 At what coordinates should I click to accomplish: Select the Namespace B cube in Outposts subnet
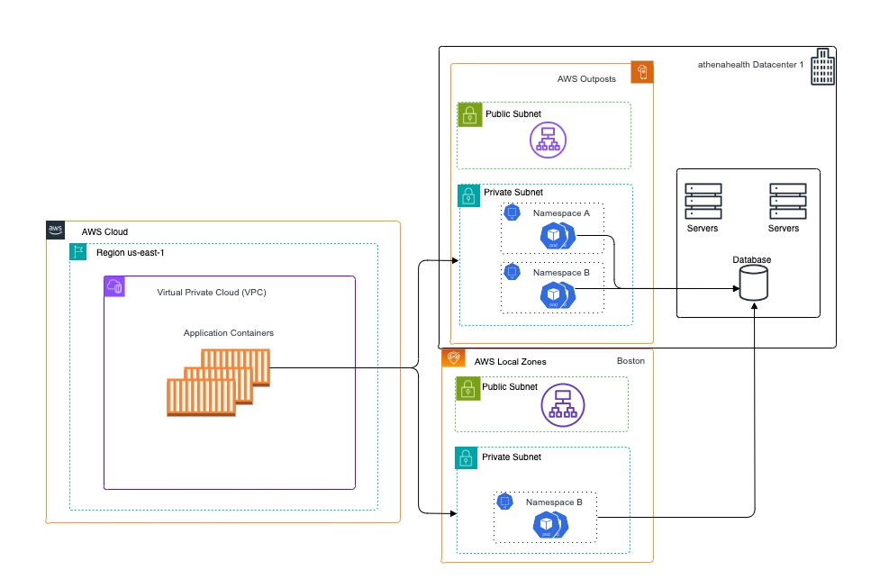554,294
